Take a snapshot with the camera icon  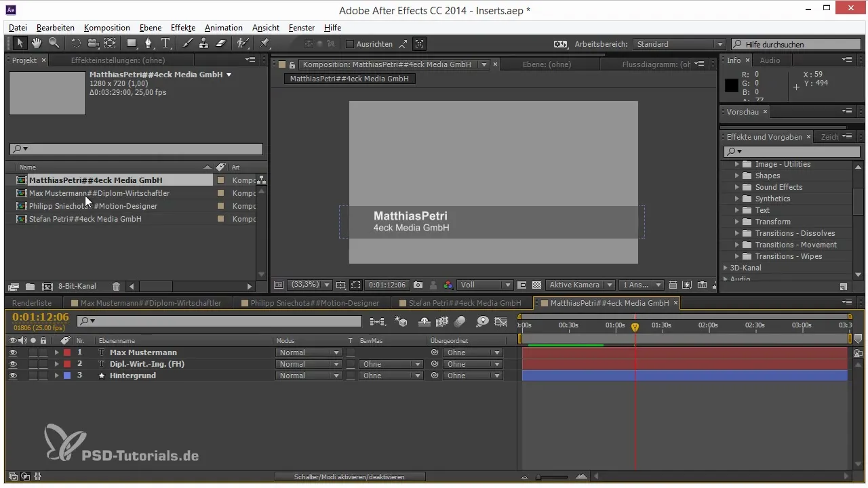[418, 285]
